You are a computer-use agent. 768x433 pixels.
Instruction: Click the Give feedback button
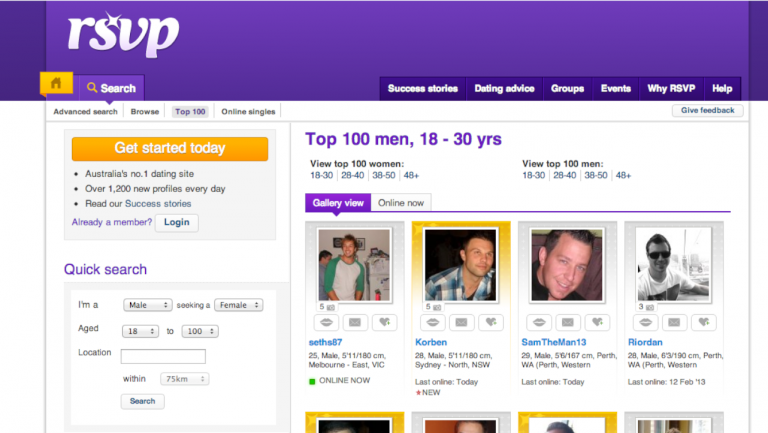707,111
